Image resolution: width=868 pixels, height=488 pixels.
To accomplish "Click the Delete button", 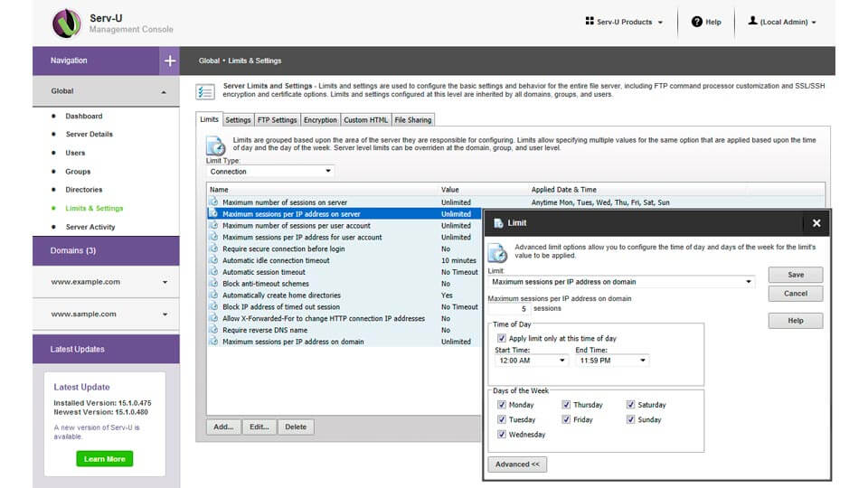I will tap(296, 427).
